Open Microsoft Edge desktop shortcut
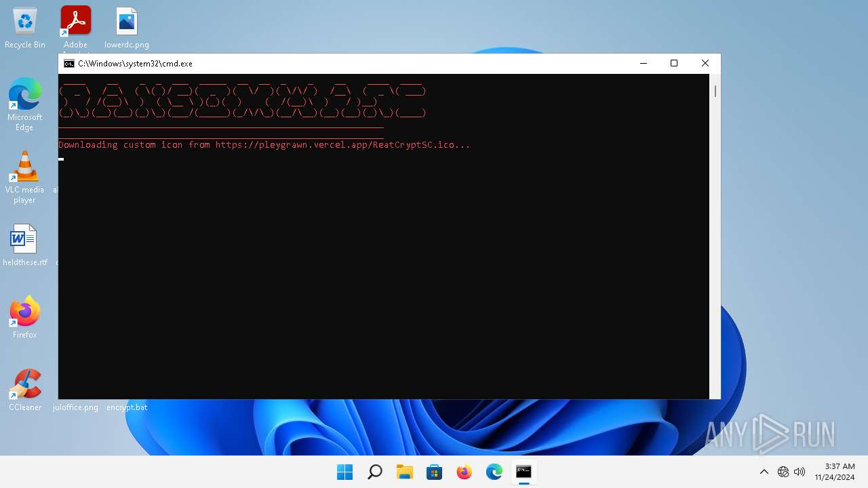The width and height of the screenshot is (868, 488). (25, 104)
